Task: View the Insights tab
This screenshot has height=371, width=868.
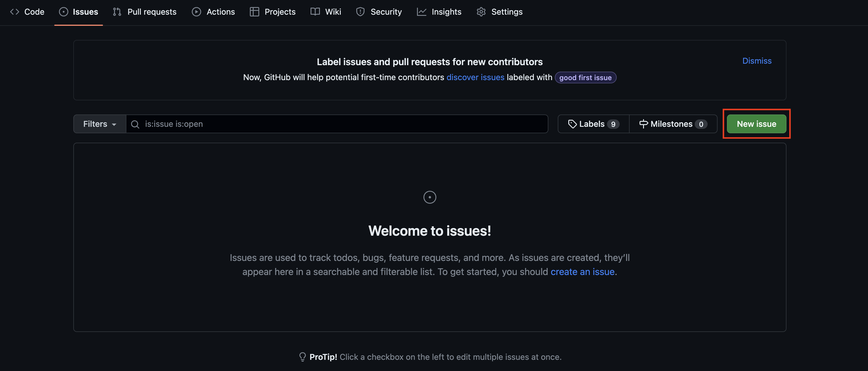Action: tap(439, 12)
